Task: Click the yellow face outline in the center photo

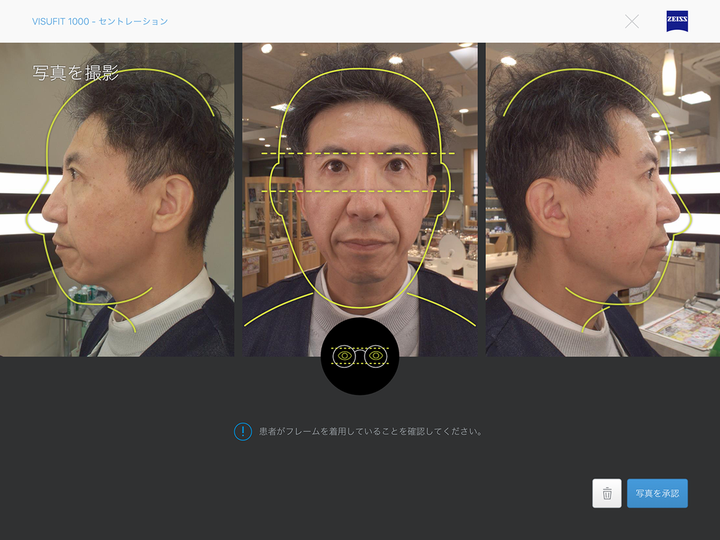Action: (x=282, y=130)
